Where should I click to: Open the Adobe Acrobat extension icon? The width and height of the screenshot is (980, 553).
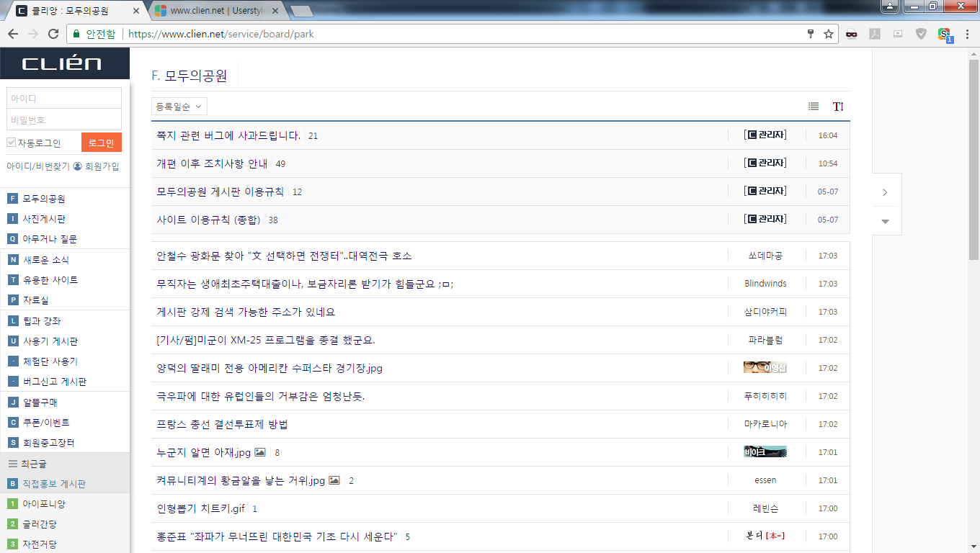point(875,33)
